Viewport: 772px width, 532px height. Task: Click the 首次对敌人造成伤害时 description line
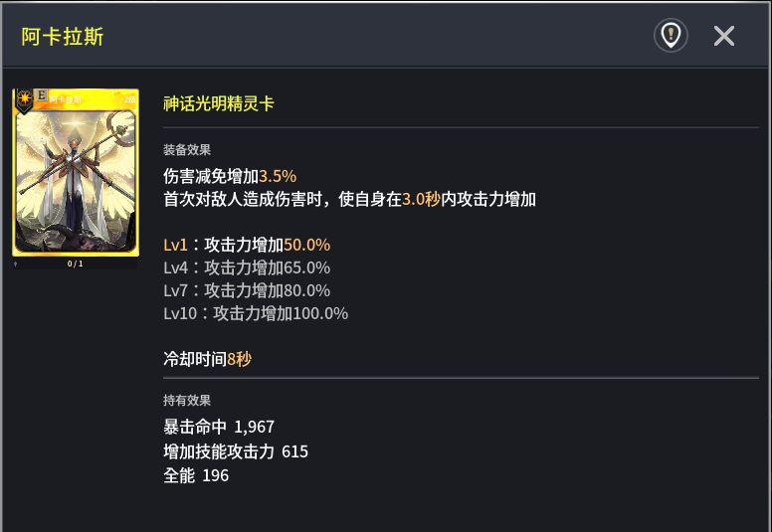click(x=349, y=199)
